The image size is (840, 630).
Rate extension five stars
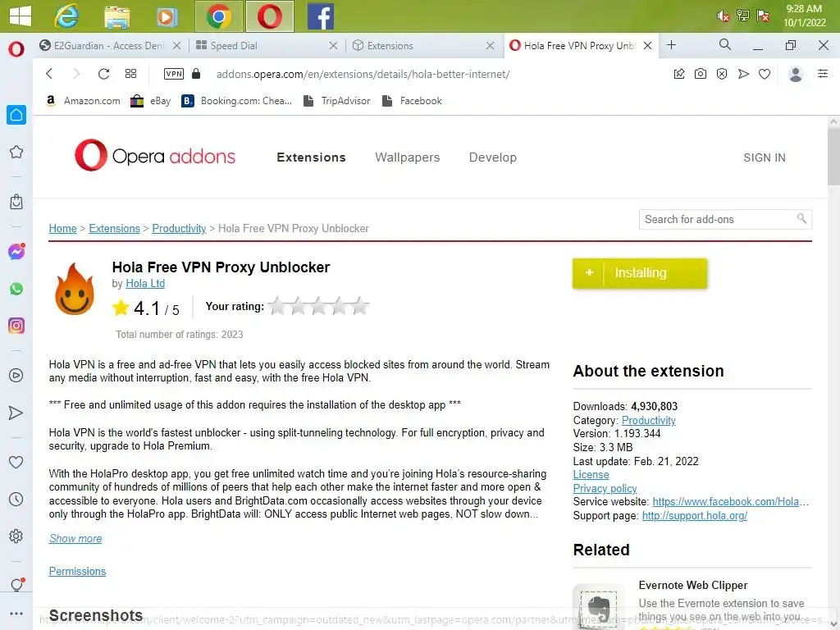point(361,306)
